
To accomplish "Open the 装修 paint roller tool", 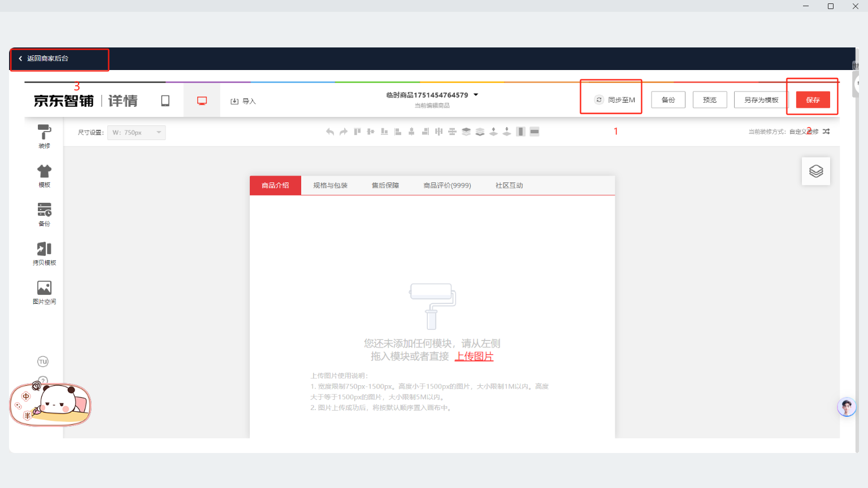I will (44, 136).
